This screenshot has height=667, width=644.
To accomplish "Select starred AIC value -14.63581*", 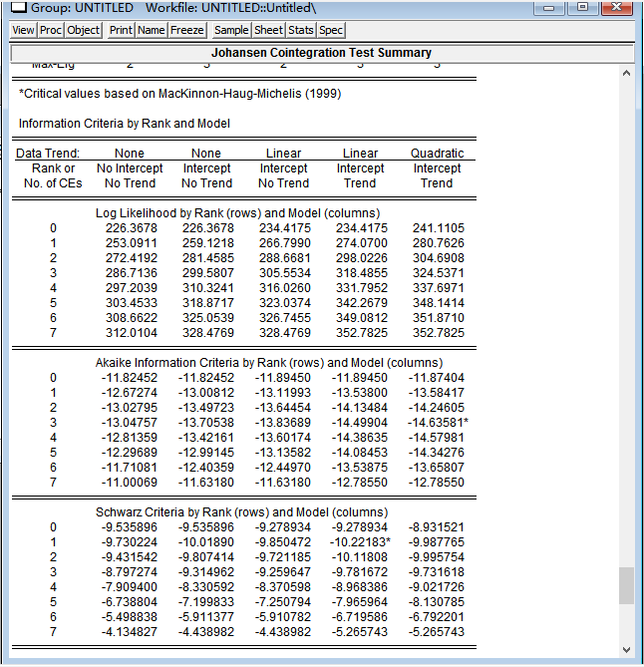I will click(438, 423).
